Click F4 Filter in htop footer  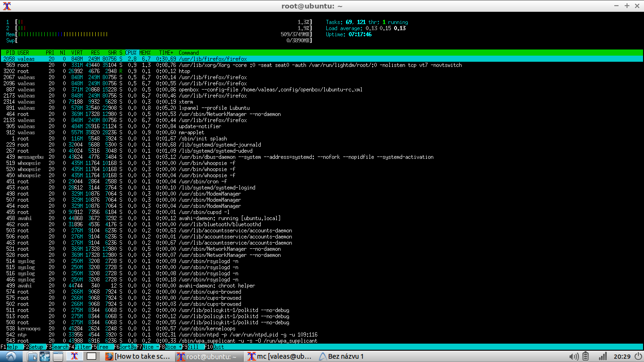80,346
